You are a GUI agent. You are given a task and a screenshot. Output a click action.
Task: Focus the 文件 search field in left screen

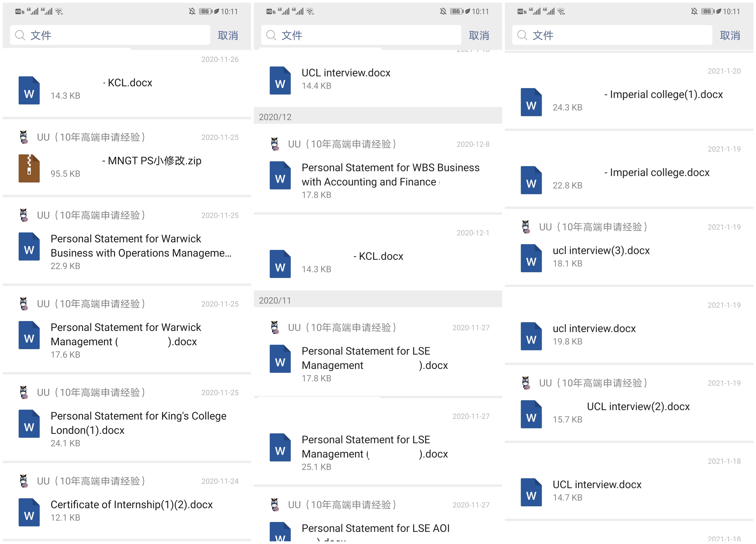110,35
